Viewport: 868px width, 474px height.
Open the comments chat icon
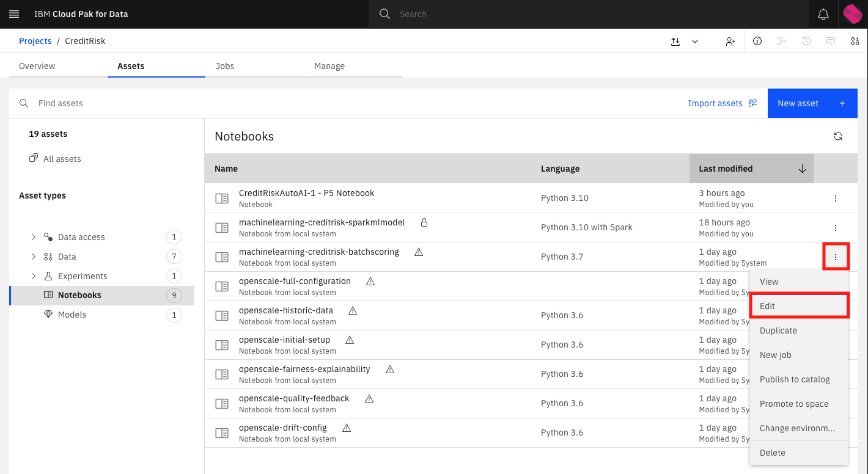click(x=831, y=41)
